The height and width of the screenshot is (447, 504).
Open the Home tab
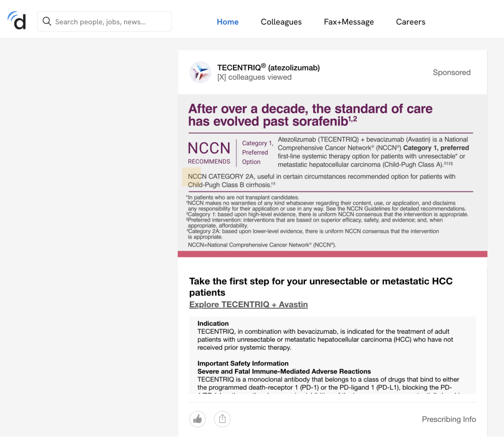tap(227, 22)
